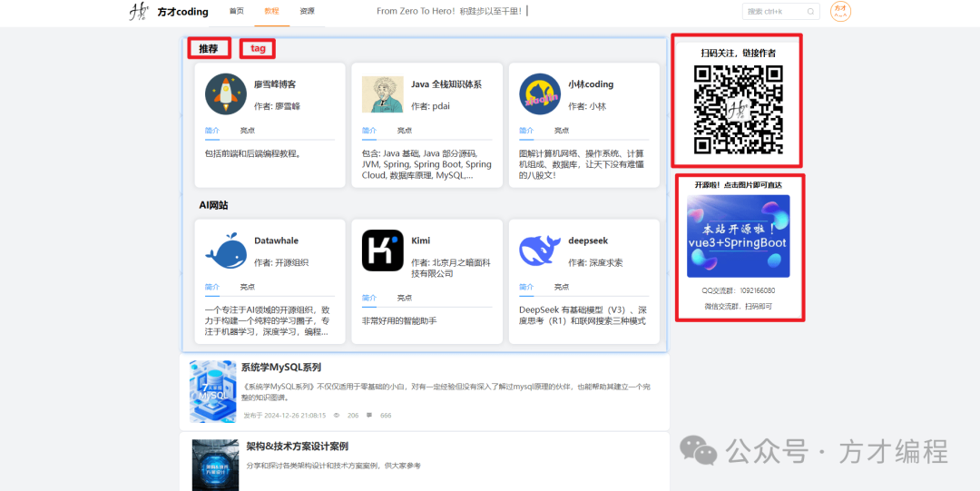
Task: Open the 廖雪峰博客 card title
Action: 275,83
